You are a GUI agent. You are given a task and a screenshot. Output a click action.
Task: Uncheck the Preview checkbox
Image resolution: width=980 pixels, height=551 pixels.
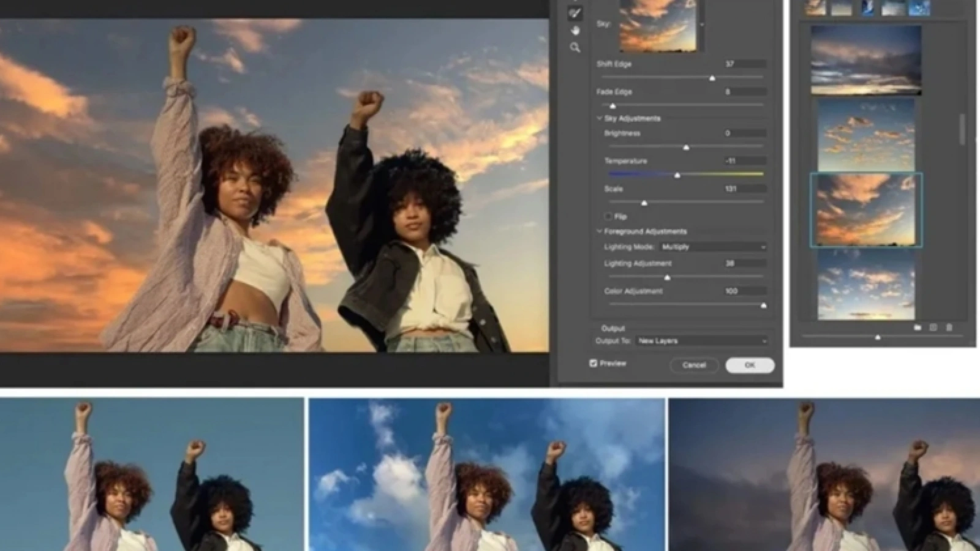pyautogui.click(x=593, y=363)
